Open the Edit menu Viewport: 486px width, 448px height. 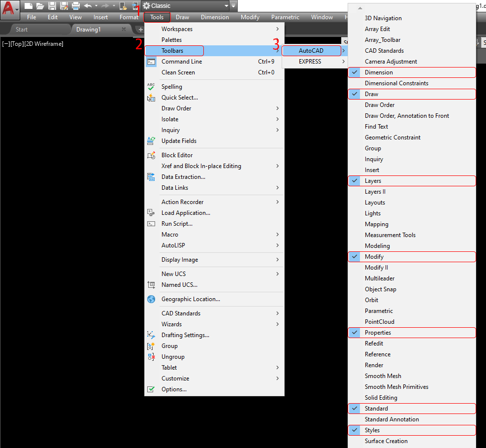pos(53,17)
